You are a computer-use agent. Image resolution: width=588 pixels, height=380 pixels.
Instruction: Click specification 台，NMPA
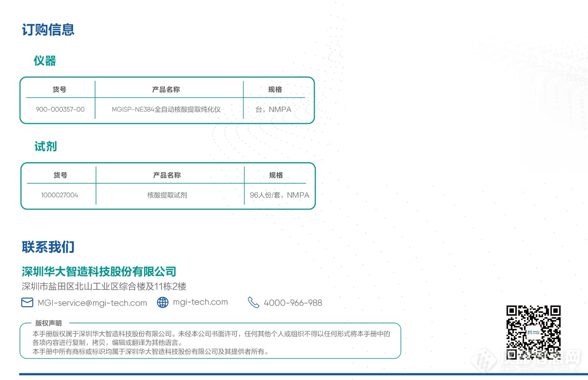coord(273,109)
